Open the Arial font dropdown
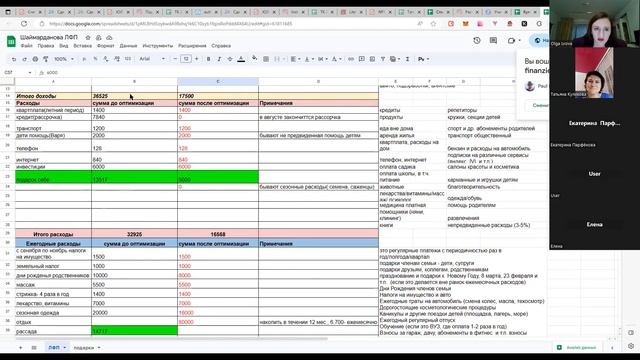This screenshot has width=640, height=360. (x=152, y=59)
